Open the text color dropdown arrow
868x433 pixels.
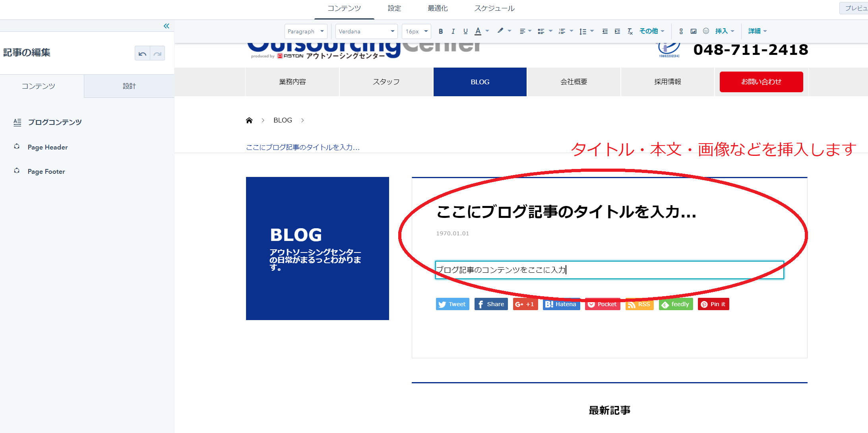pos(487,31)
